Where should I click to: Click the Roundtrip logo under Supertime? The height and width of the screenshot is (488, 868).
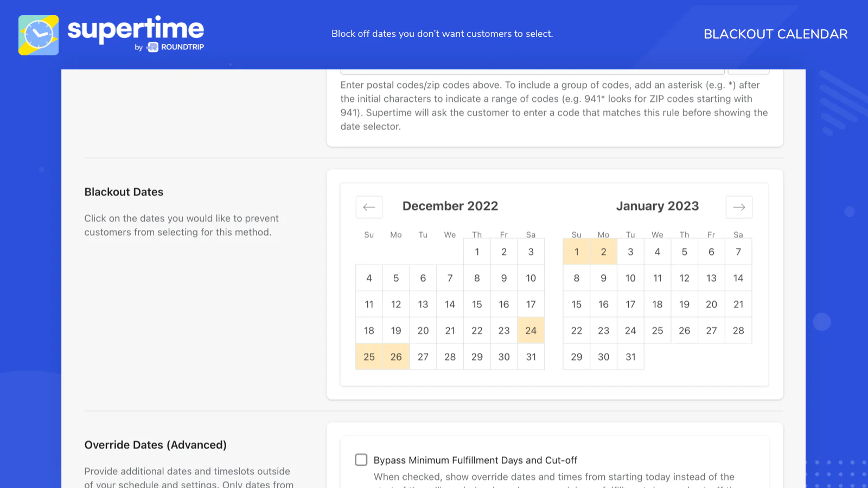coord(175,47)
